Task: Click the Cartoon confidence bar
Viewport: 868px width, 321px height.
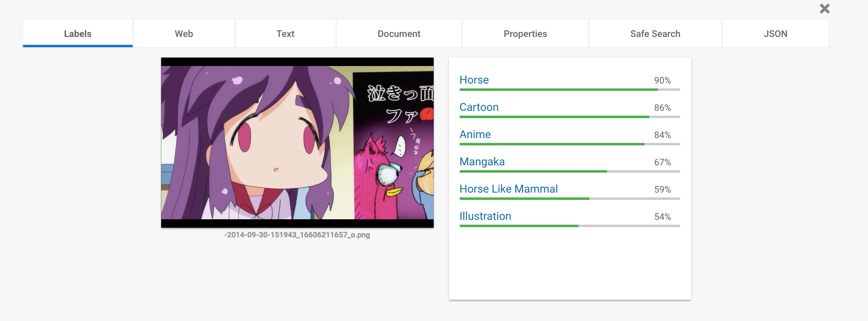Action: (570, 117)
